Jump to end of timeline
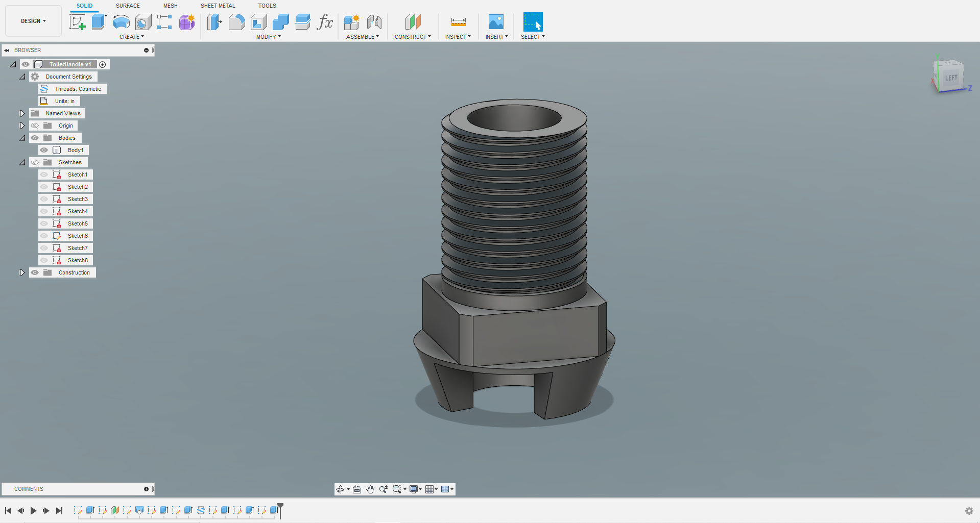 tap(59, 511)
